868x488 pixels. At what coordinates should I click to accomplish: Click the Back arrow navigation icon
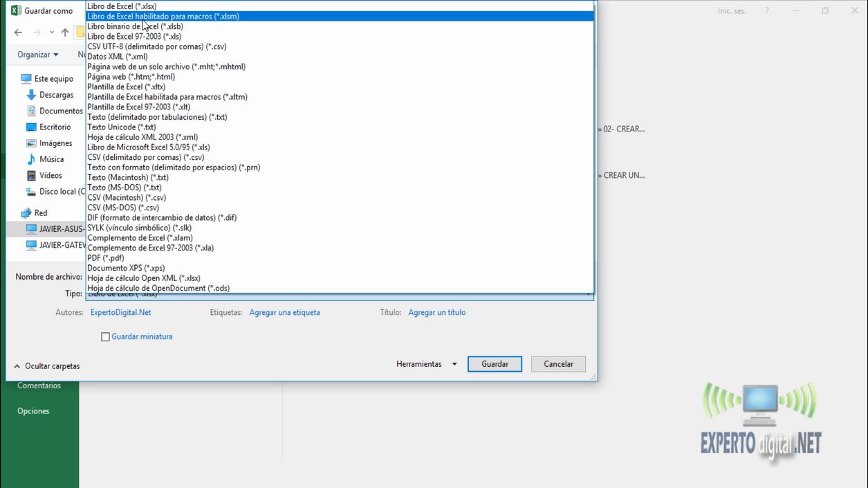(18, 33)
